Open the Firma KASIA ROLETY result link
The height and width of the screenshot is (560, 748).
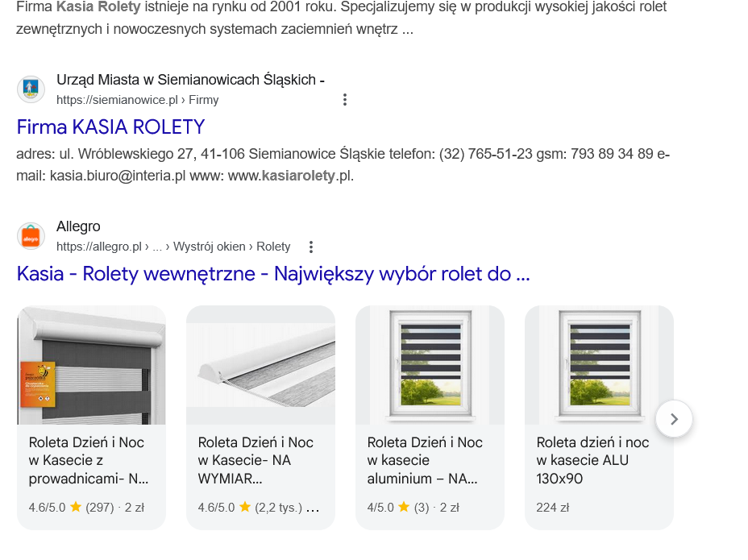110,127
